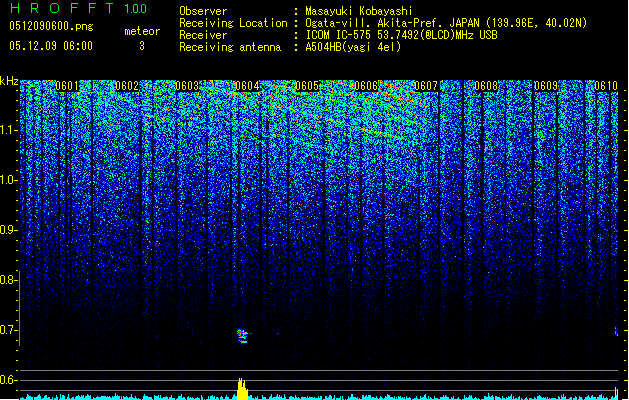Click the yellow signal peak at 0604
The height and width of the screenshot is (400, 629).
coord(242,388)
